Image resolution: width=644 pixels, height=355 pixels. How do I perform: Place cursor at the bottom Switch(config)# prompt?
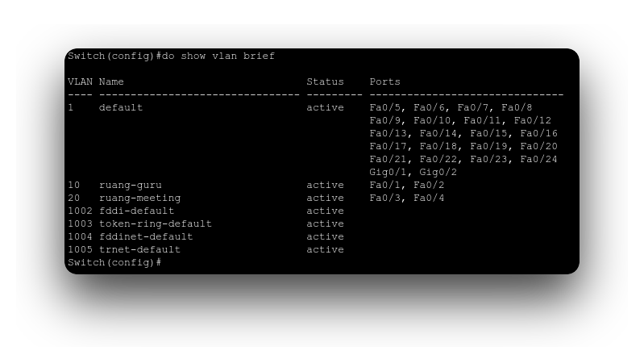(164, 262)
